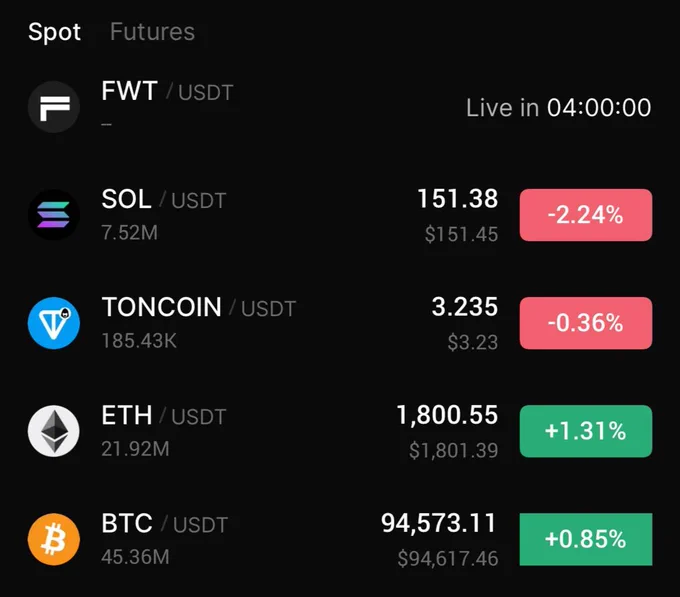Open the FWT / USDT pair name

tap(167, 91)
